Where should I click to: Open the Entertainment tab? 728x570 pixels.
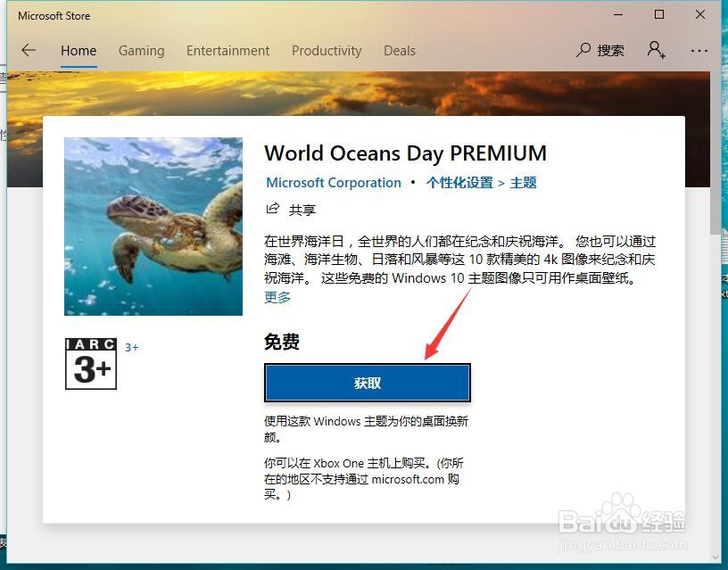tap(228, 51)
